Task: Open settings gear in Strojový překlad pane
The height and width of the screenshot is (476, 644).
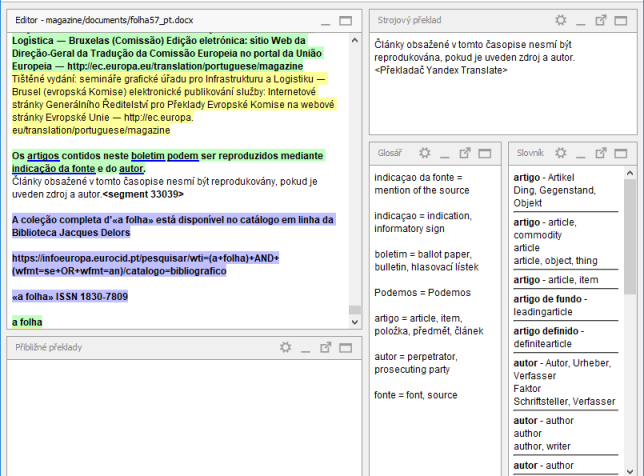Action: (561, 20)
